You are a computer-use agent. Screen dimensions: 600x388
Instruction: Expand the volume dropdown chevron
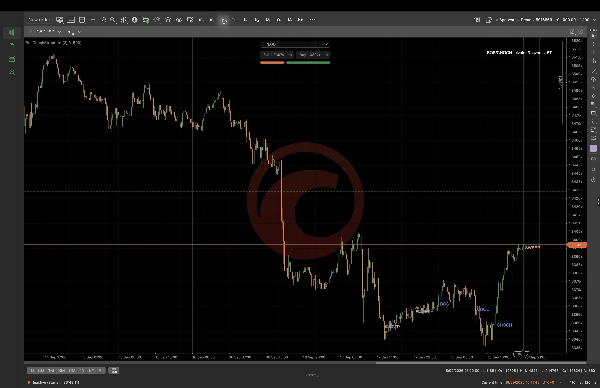click(x=326, y=44)
